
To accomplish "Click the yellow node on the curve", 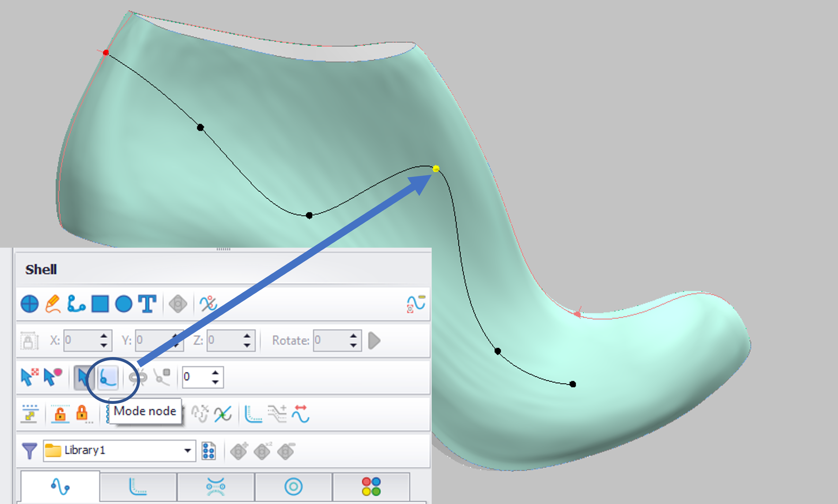I will 436,168.
